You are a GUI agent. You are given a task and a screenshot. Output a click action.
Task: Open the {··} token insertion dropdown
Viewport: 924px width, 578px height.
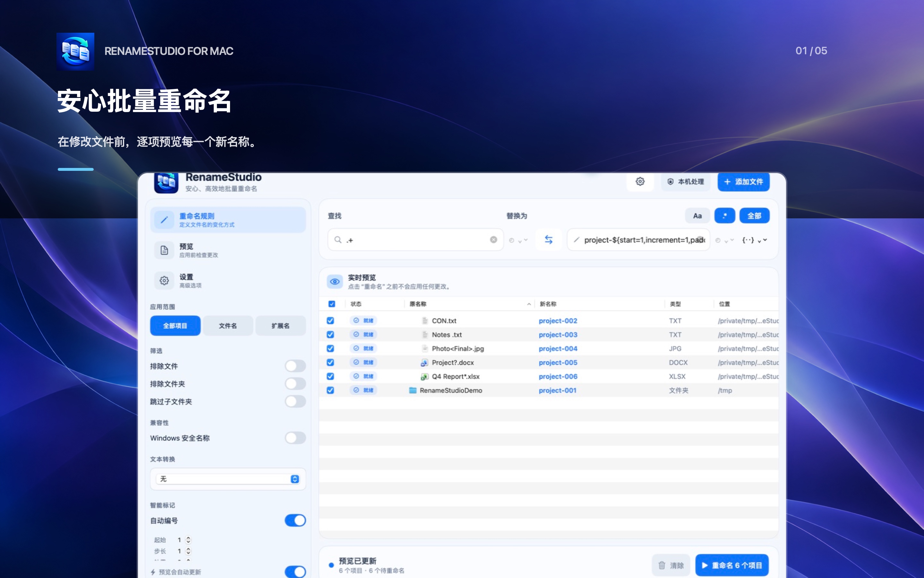coord(755,240)
